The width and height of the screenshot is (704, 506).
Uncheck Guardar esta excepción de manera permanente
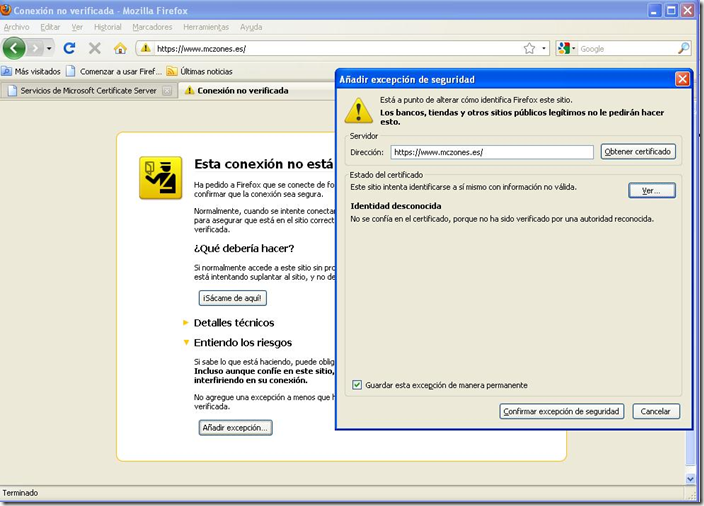[x=357, y=385]
